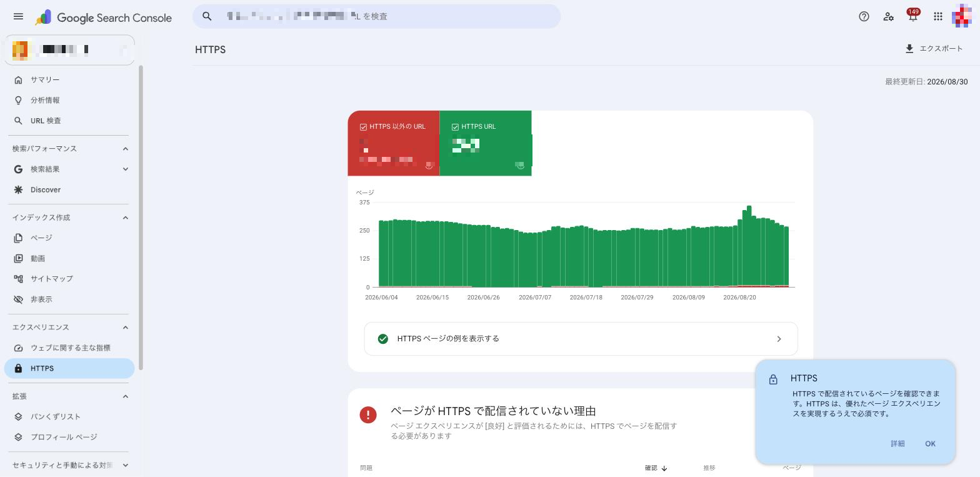
Task: Select the green HTTPS URL card
Action: coord(486,143)
